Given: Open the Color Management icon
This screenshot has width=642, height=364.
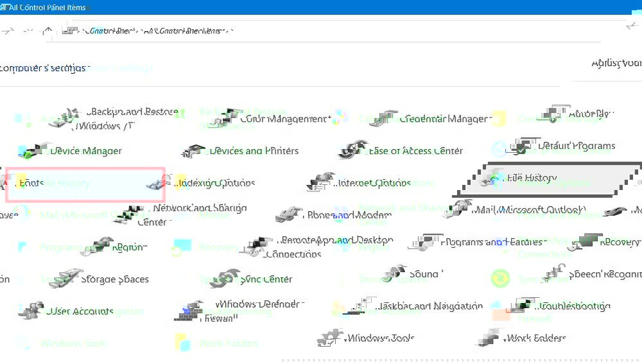Looking at the screenshot, I should point(227,118).
